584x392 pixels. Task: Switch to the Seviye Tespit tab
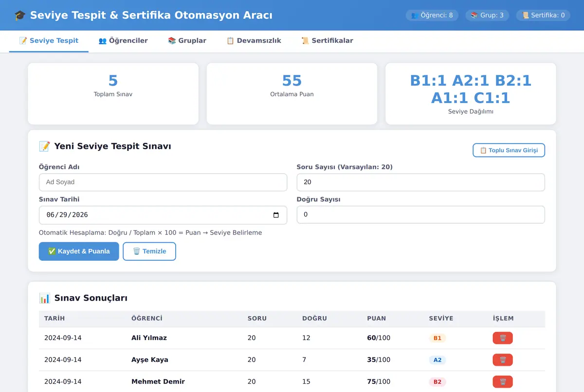point(49,41)
